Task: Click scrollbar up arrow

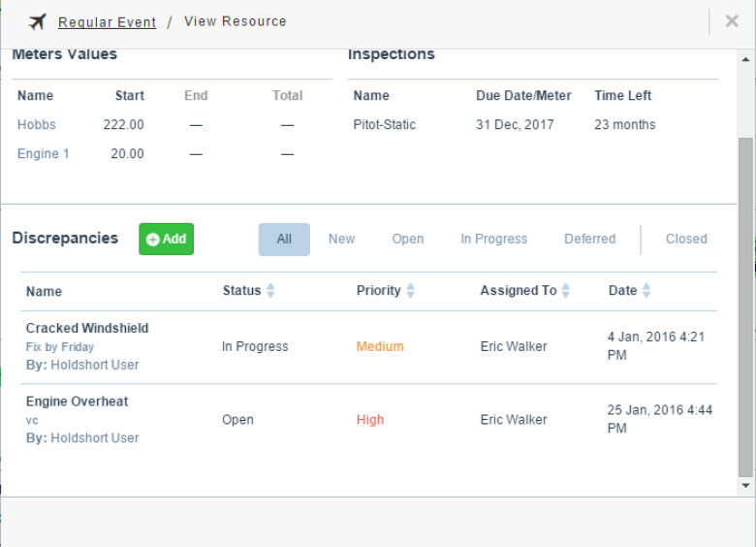Action: pyautogui.click(x=745, y=59)
